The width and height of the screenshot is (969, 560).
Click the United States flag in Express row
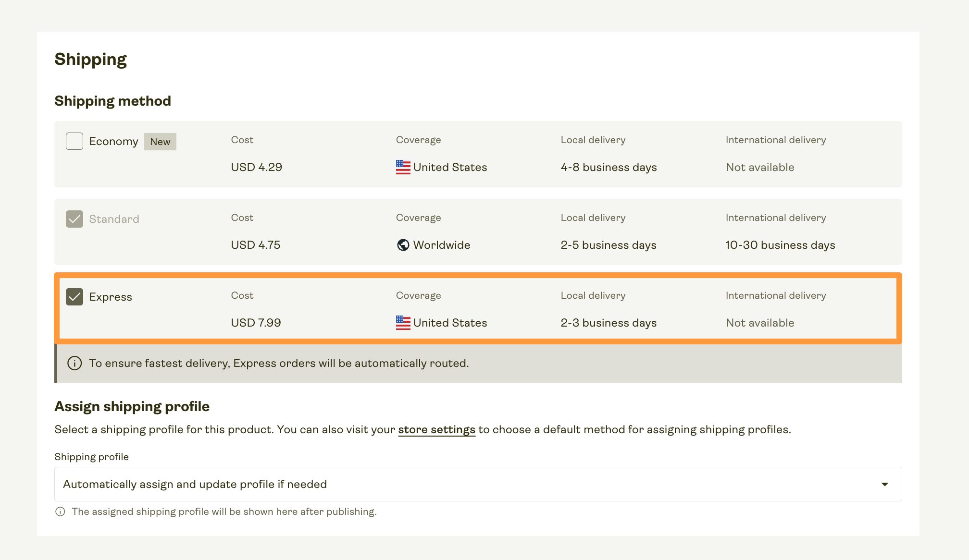(403, 322)
